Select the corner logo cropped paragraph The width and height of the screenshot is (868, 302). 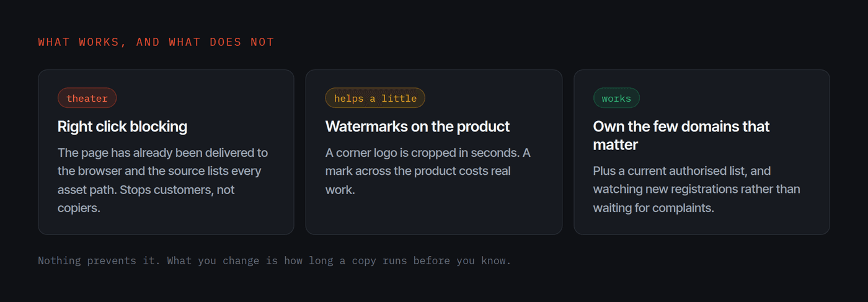tap(428, 171)
